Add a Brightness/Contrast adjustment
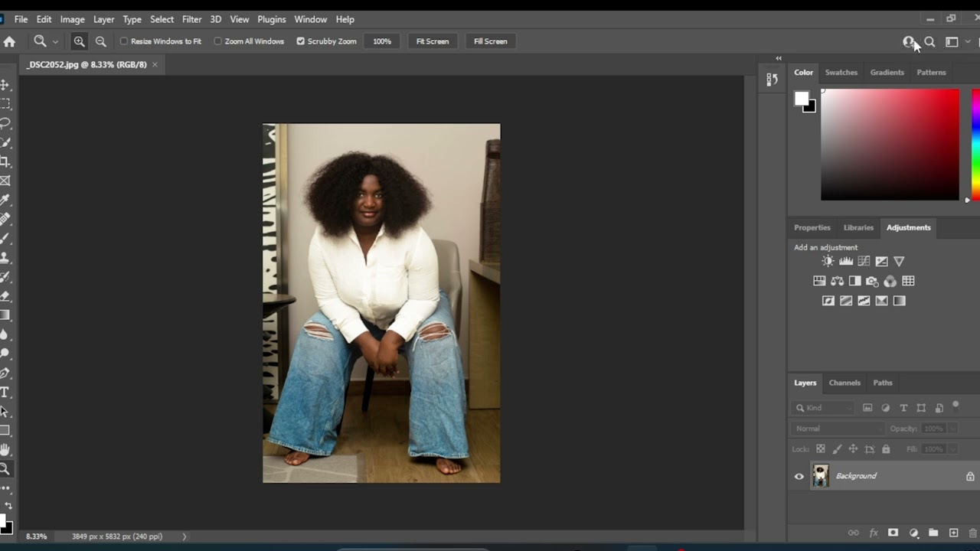This screenshot has height=551, width=980. pos(828,261)
